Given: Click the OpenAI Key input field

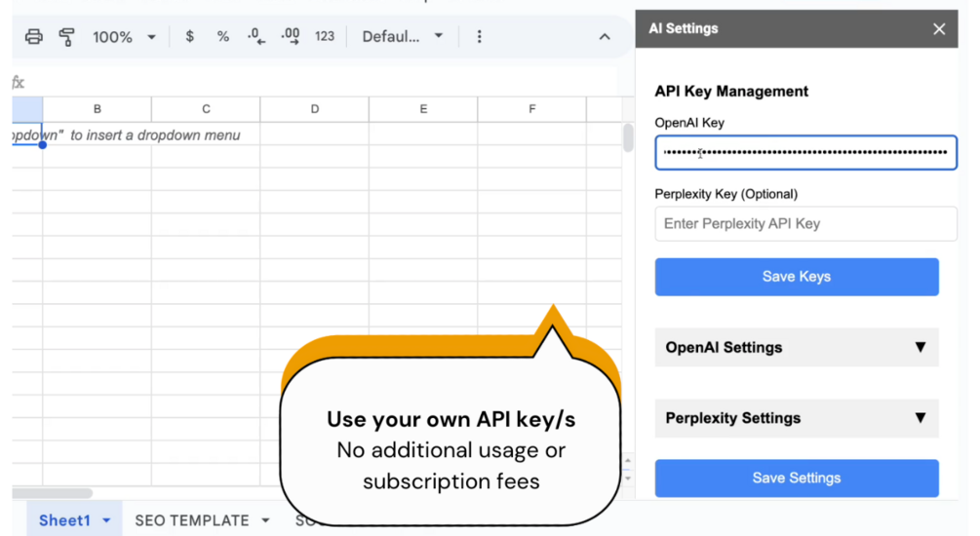Looking at the screenshot, I should pos(805,153).
